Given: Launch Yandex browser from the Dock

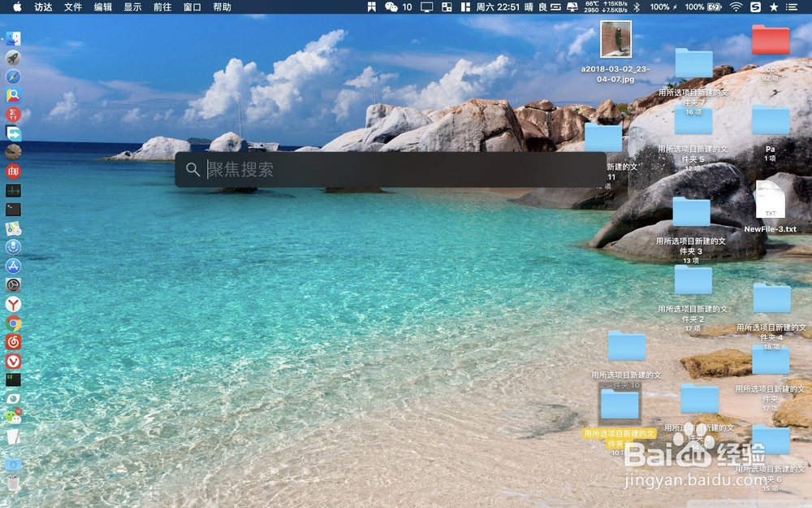Looking at the screenshot, I should (14, 304).
